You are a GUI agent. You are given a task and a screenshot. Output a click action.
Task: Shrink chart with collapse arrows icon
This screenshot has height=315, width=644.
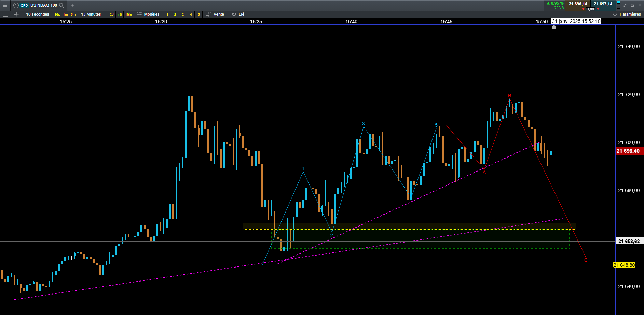[625, 5]
